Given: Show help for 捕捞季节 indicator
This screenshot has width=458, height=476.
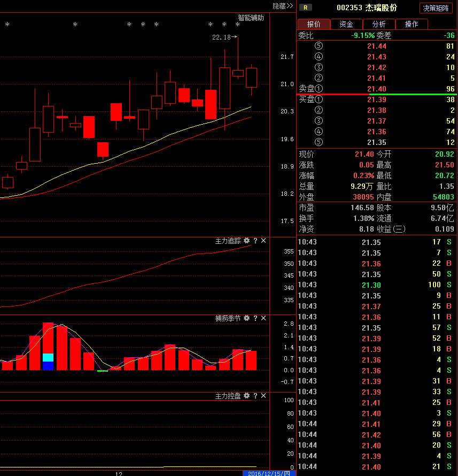Looking at the screenshot, I should point(255,318).
